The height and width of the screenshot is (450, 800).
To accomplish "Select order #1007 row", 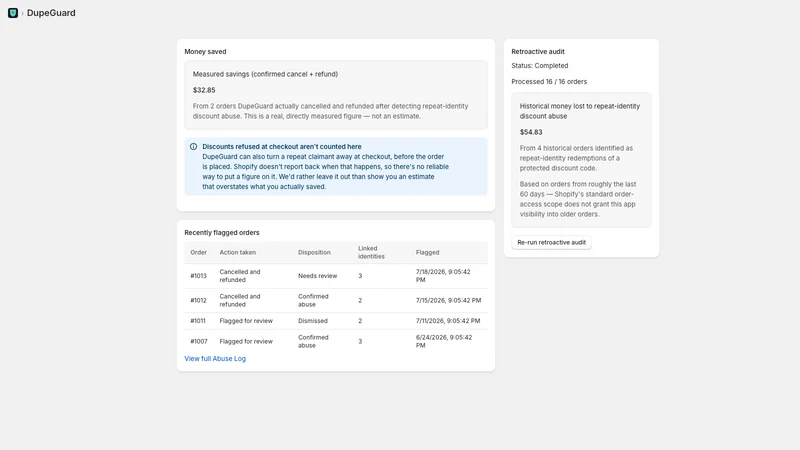I will [336, 341].
